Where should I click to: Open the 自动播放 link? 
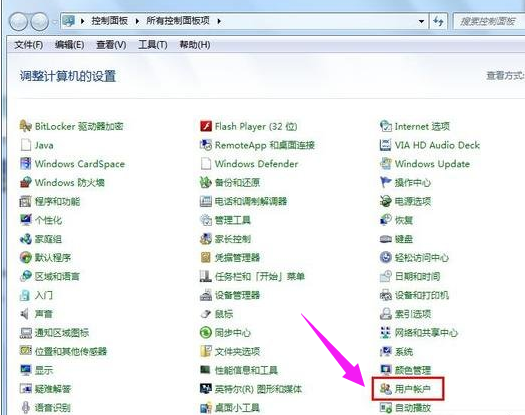[x=412, y=408]
